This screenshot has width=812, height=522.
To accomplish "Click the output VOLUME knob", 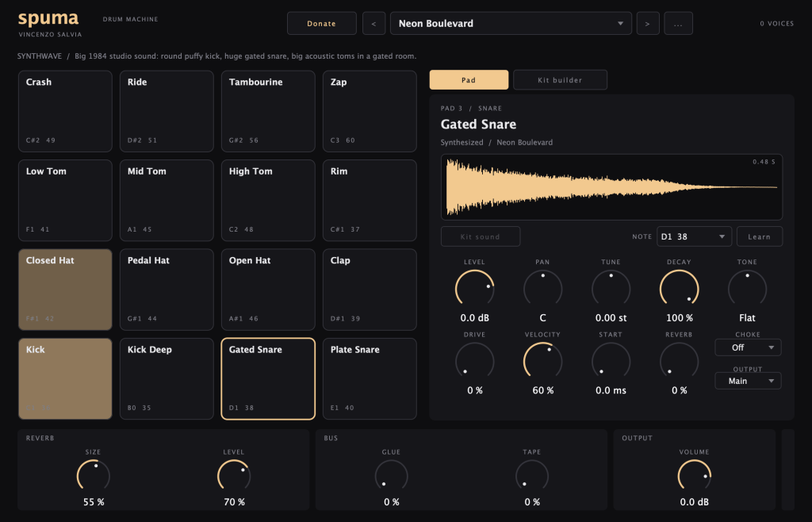I will point(695,475).
